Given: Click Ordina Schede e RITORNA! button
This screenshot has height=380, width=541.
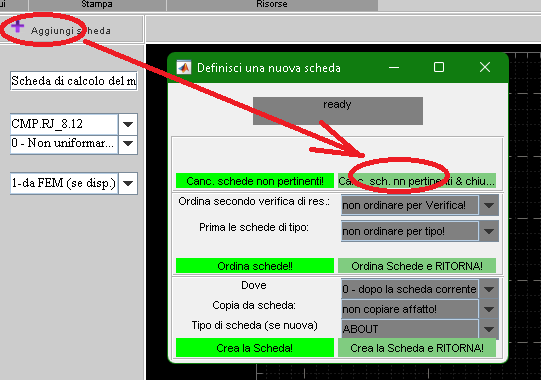Looking at the screenshot, I should tap(417, 266).
